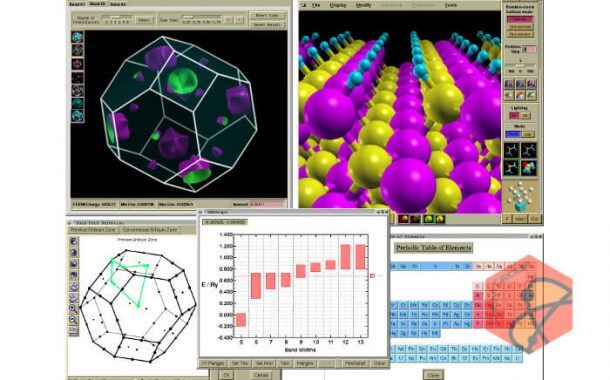
Task: Switch to Conventional Brillouin Zone tab
Action: pos(149,230)
